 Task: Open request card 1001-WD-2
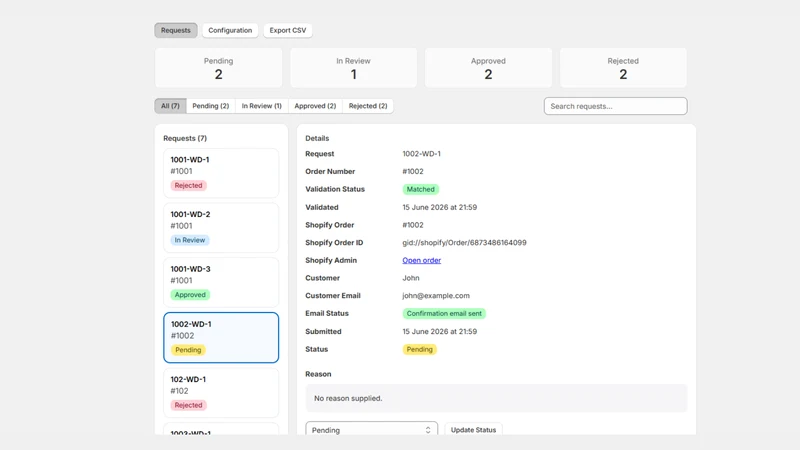click(221, 228)
